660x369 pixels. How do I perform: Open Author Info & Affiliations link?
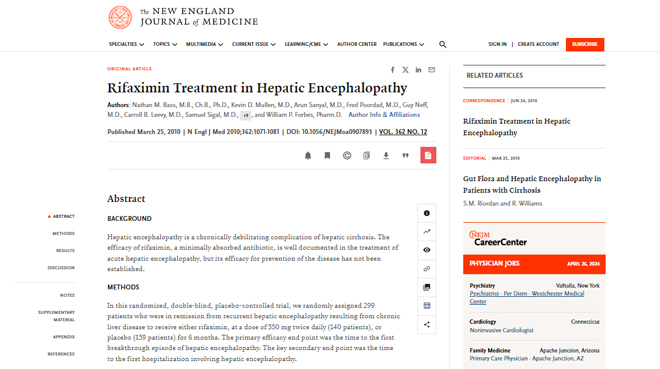pyautogui.click(x=384, y=115)
